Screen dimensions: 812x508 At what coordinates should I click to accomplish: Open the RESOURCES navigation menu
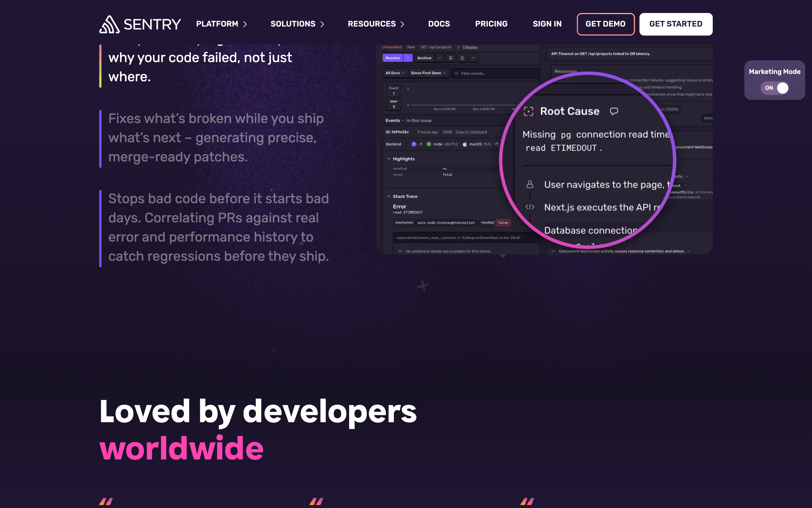coord(376,24)
